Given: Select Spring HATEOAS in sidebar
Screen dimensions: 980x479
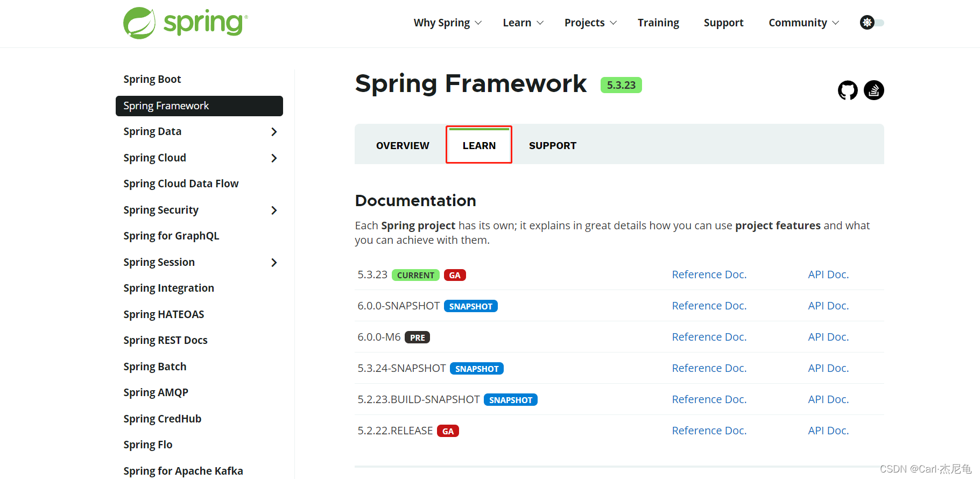Looking at the screenshot, I should (164, 314).
